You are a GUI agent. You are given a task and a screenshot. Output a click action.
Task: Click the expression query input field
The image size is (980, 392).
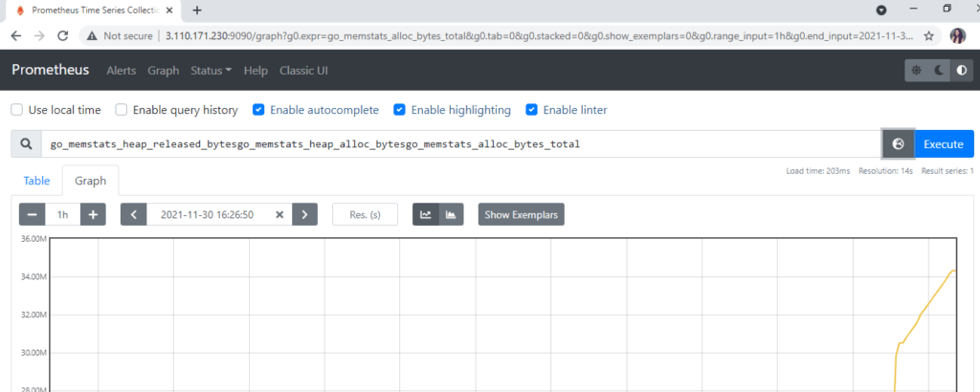[x=461, y=144]
